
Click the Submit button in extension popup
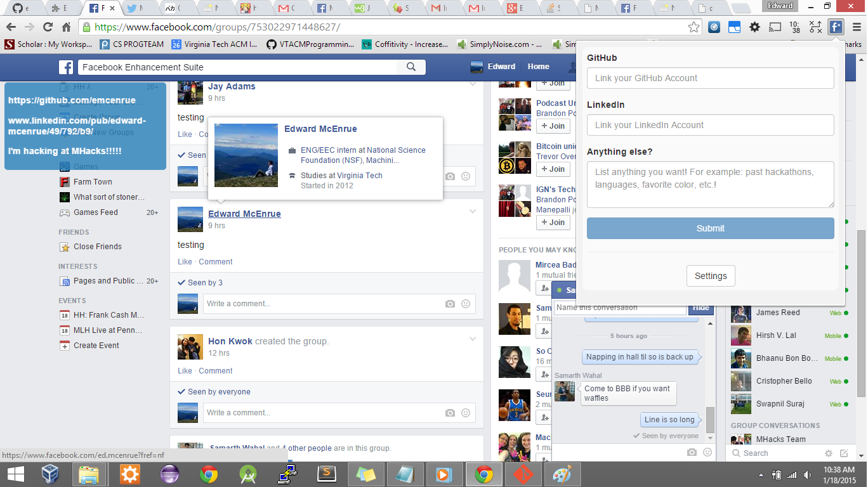(710, 228)
